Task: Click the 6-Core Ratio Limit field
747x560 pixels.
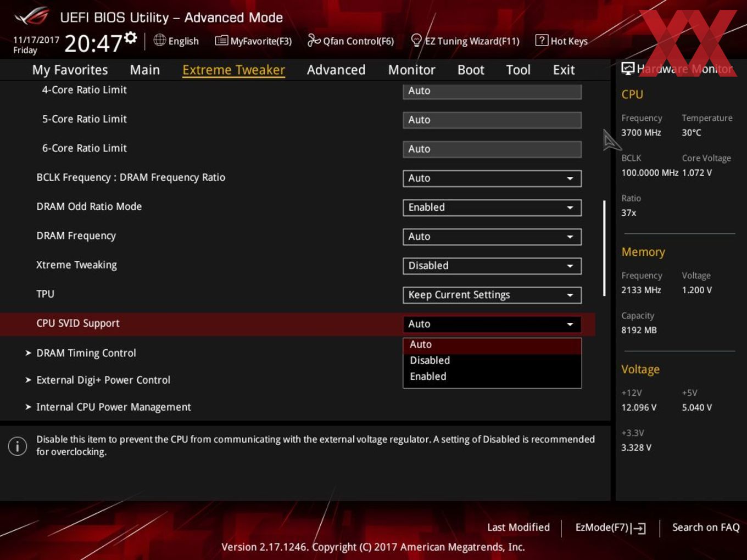Action: [x=492, y=149]
